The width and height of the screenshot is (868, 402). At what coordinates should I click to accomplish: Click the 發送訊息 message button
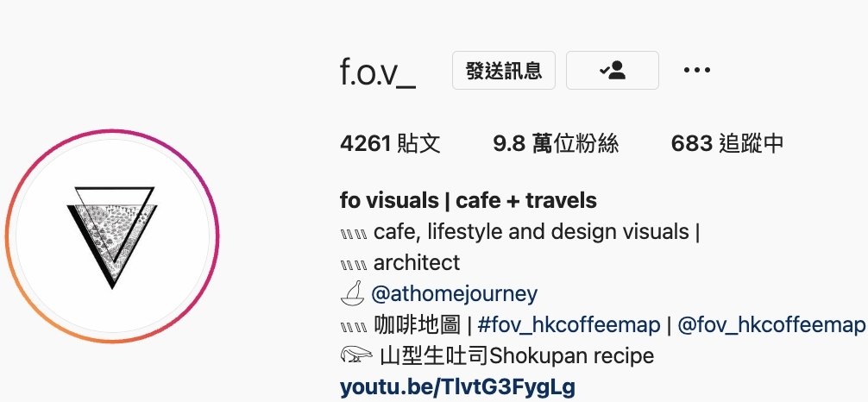504,71
